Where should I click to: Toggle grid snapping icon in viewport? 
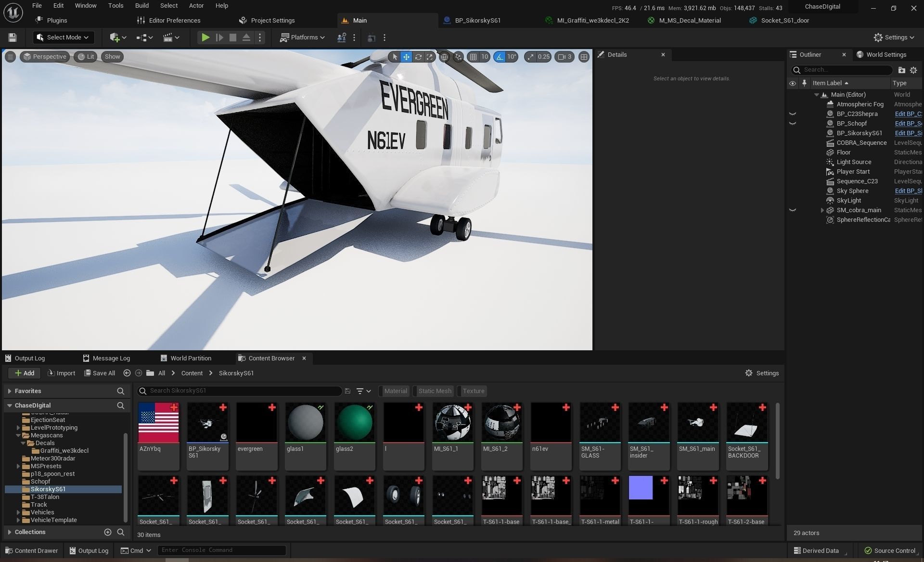coord(474,57)
